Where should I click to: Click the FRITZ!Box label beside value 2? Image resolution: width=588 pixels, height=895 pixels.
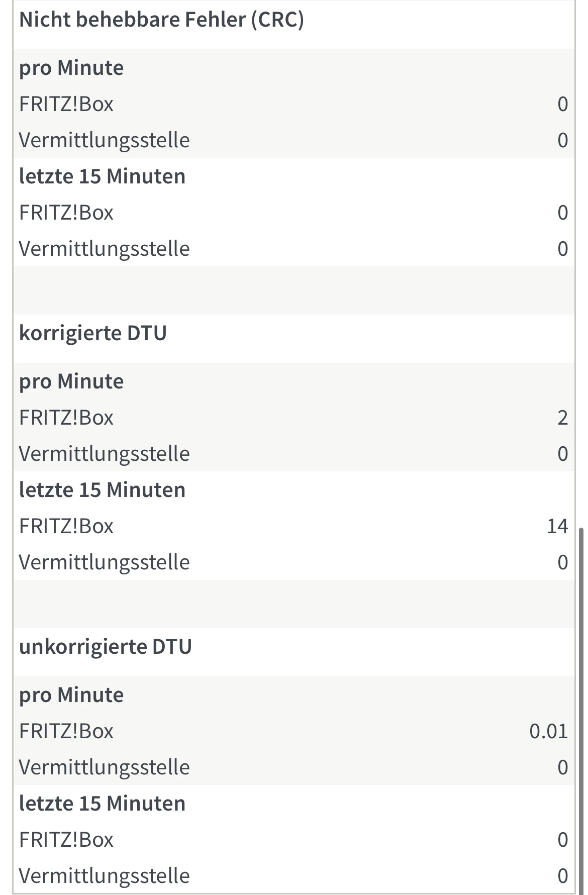[x=66, y=418]
